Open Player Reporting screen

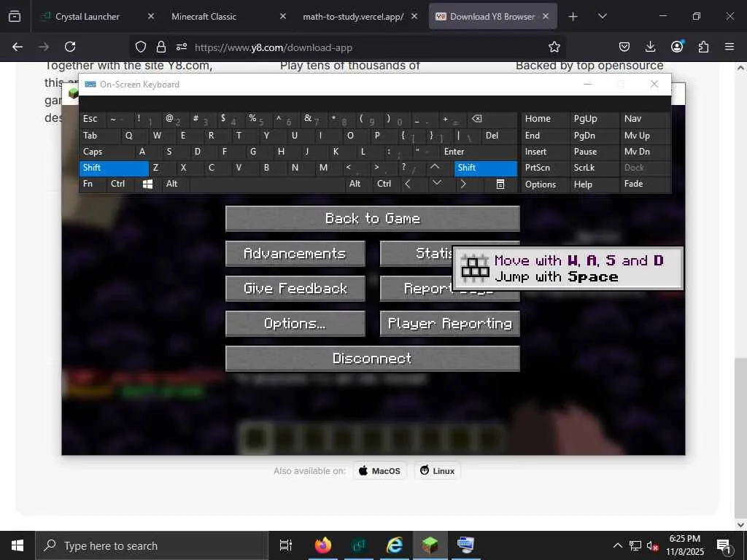tap(449, 324)
